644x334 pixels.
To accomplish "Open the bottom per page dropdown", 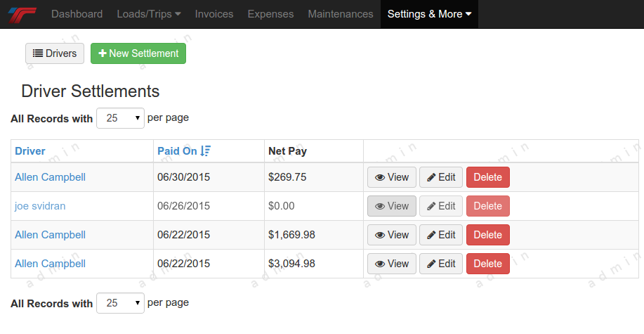I will (120, 303).
